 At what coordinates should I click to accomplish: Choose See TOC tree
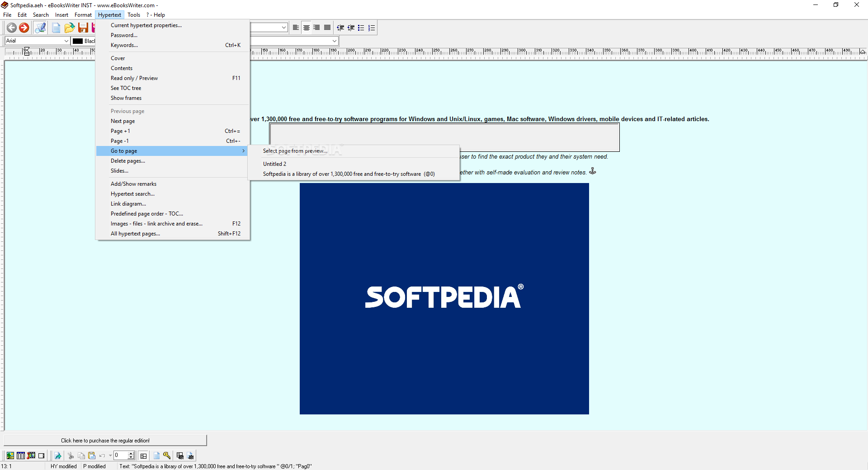[x=173, y=88]
